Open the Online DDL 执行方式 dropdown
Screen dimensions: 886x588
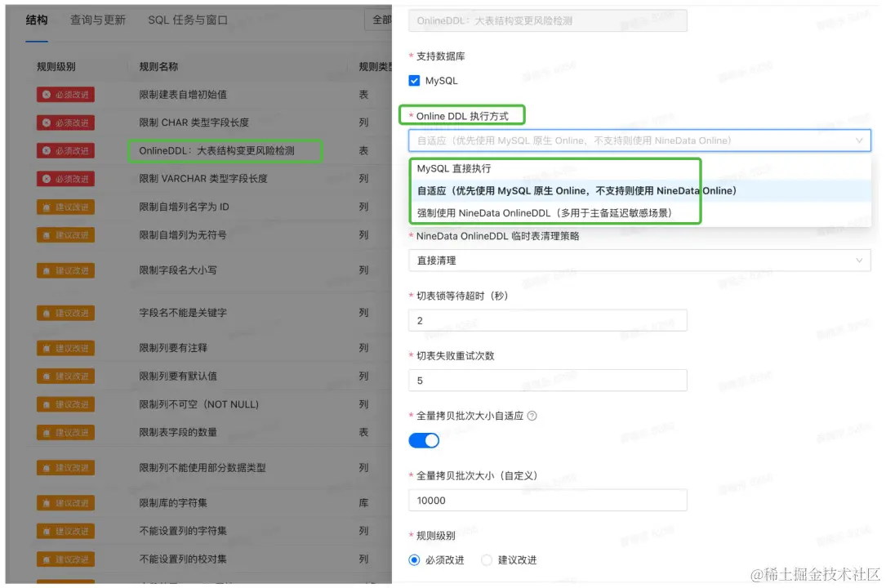pos(639,140)
